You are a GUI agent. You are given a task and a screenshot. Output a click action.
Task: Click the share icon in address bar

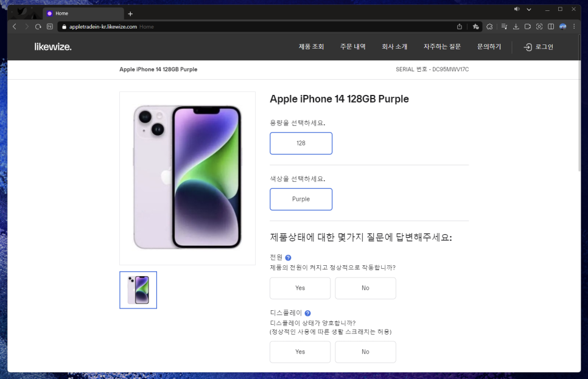pos(460,27)
